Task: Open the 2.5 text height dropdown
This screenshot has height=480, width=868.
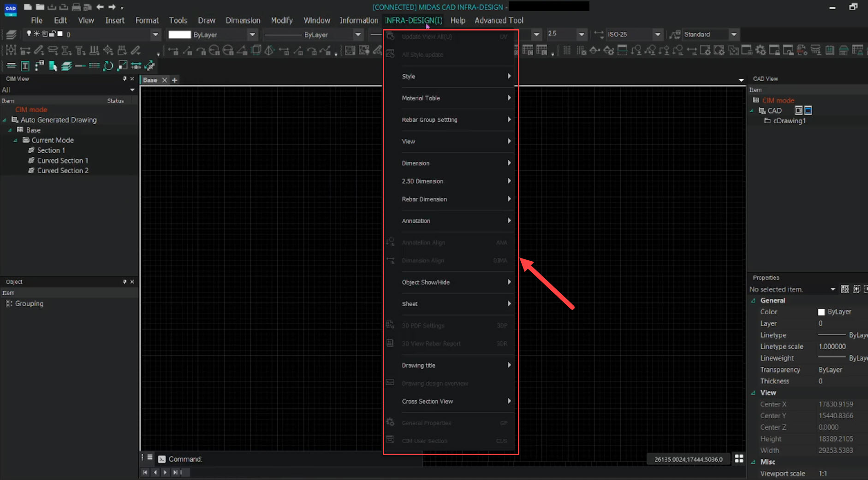Action: click(x=582, y=35)
